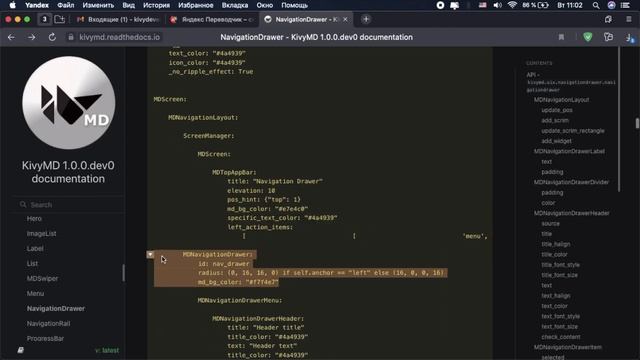This screenshot has height=360, width=640.
Task: Open Spotlight search magnifier
Action: click(x=596, y=5)
